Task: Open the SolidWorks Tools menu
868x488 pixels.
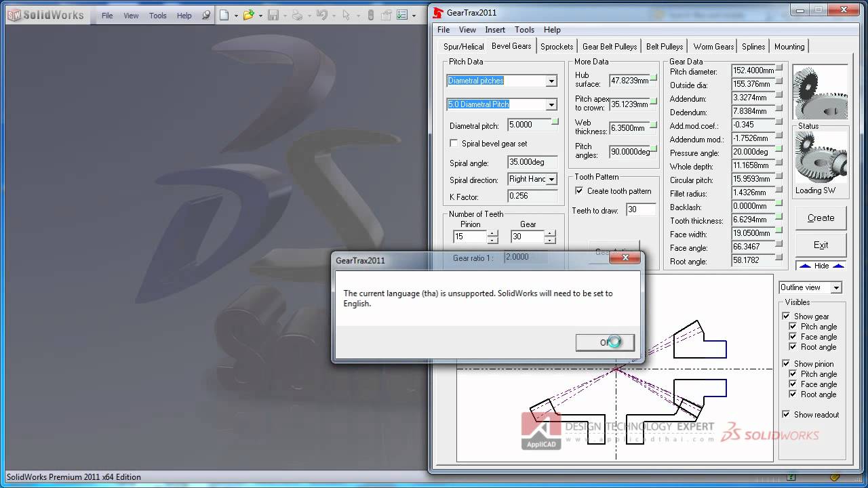Action: coord(158,16)
